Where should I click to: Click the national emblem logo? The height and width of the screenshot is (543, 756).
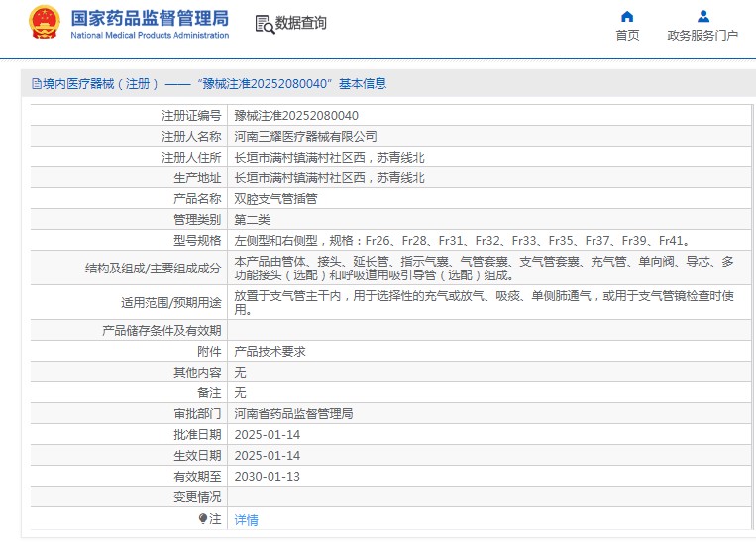click(x=43, y=23)
